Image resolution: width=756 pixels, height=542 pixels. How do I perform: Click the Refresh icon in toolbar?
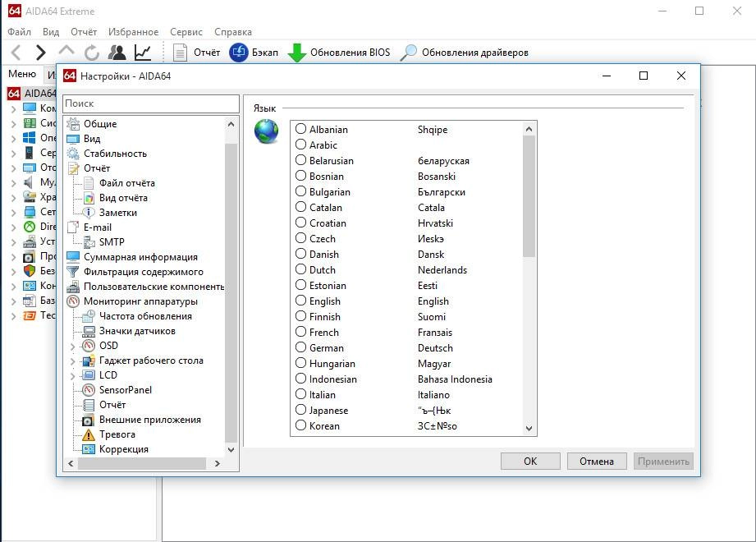[x=92, y=52]
